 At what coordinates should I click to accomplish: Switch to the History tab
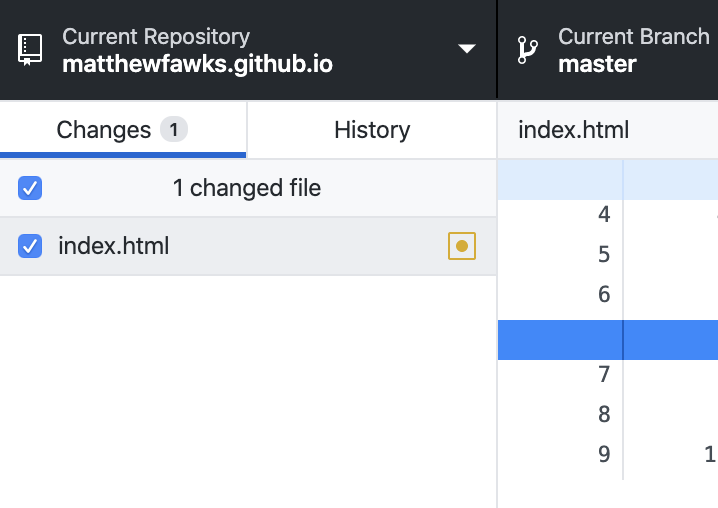tap(372, 130)
